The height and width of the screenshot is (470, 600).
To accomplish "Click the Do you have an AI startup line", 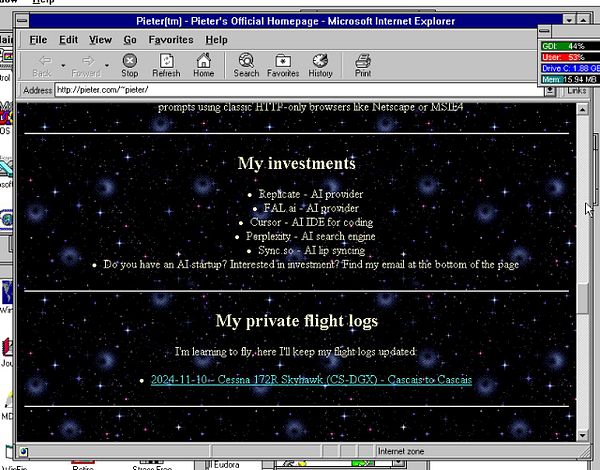I will click(x=311, y=265).
